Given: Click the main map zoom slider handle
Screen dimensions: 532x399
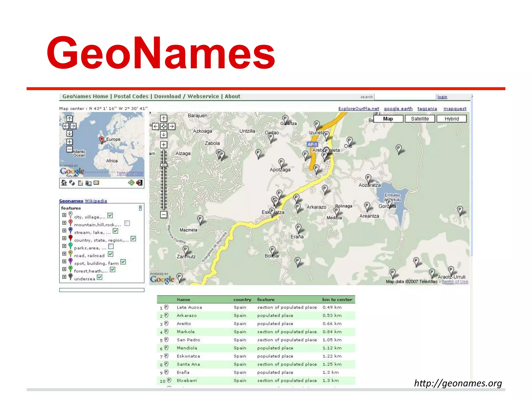Looking at the screenshot, I should tap(164, 165).
